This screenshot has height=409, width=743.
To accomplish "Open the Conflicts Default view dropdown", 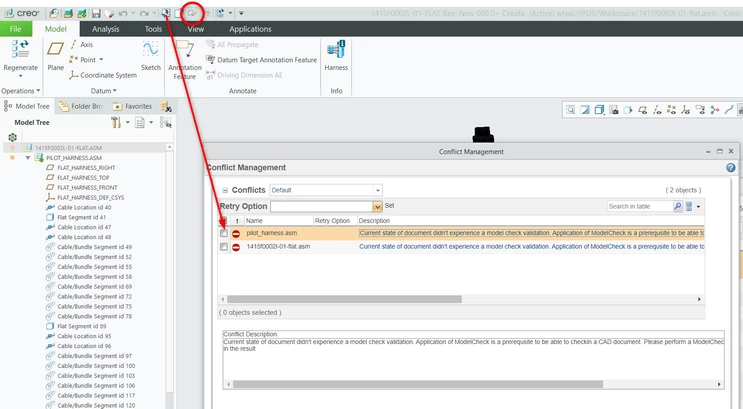I will coord(378,190).
